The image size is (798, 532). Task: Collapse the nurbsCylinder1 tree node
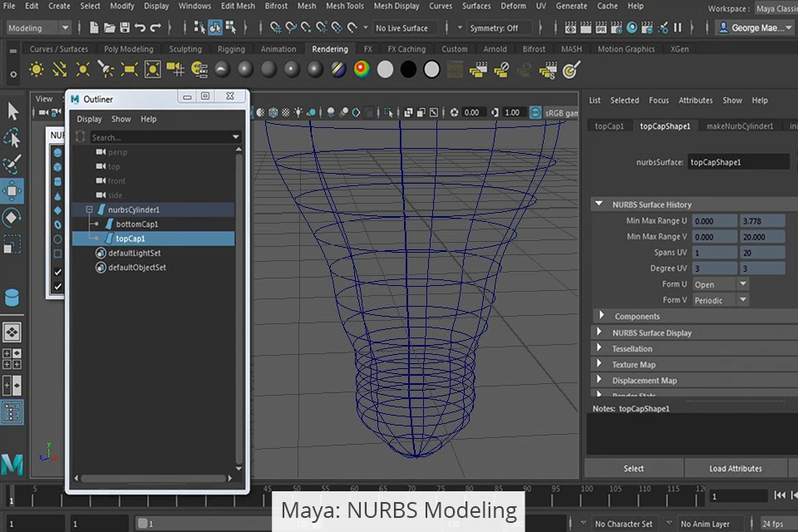pyautogui.click(x=89, y=209)
